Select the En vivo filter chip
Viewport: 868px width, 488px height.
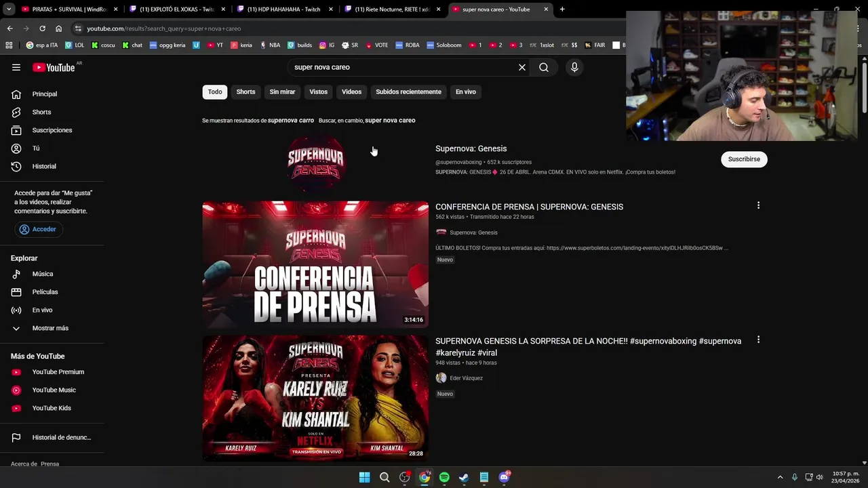pos(465,91)
